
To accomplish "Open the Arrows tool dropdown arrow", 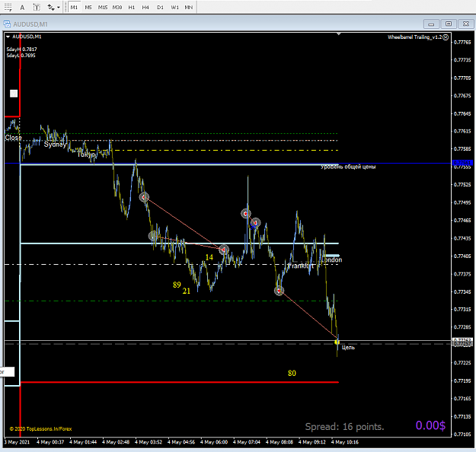I will [59, 8].
